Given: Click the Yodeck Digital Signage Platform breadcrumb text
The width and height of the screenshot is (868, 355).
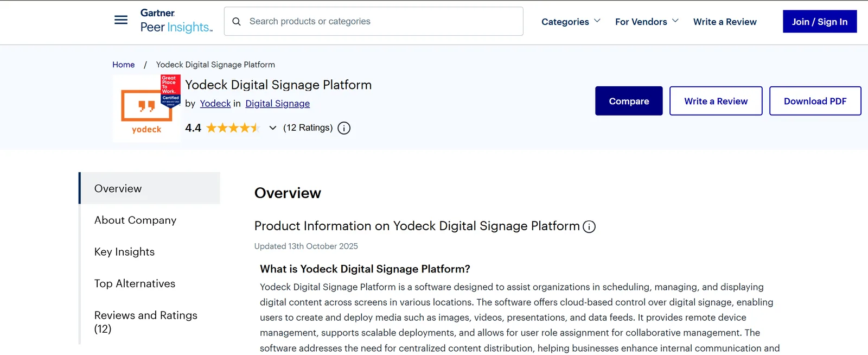Looking at the screenshot, I should pos(215,65).
